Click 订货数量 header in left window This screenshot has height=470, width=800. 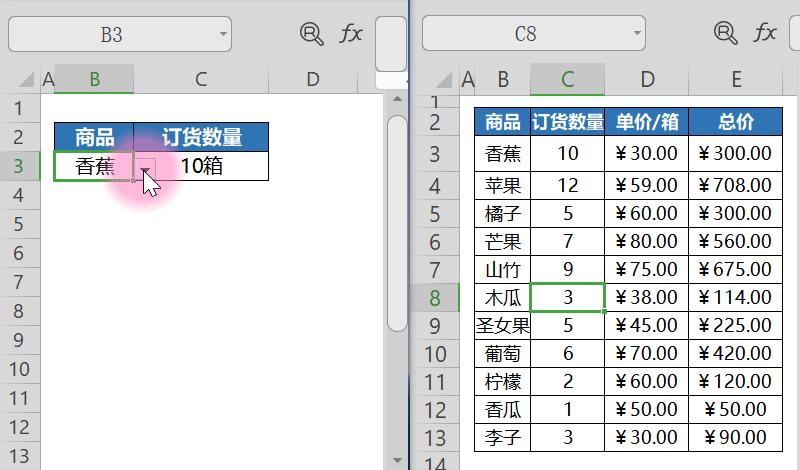tap(201, 137)
